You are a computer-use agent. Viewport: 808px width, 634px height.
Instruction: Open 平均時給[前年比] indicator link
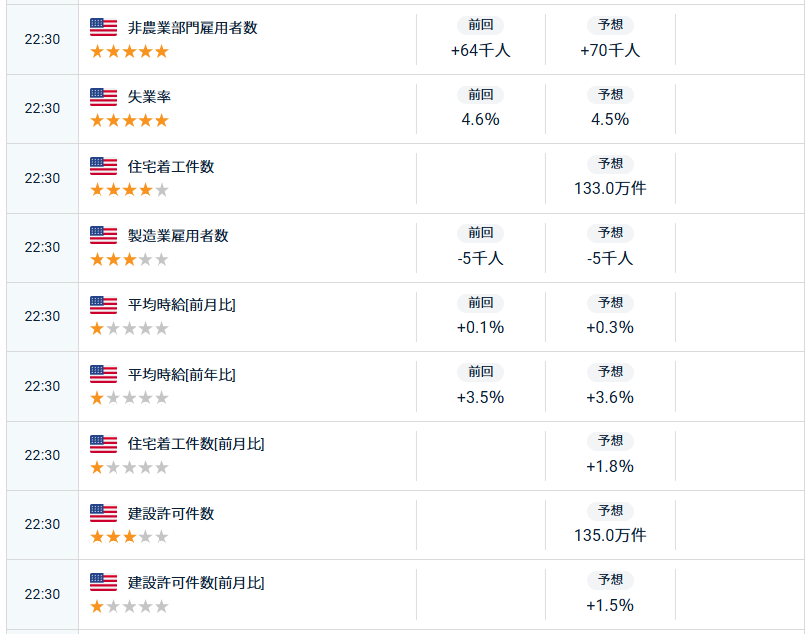tap(182, 375)
